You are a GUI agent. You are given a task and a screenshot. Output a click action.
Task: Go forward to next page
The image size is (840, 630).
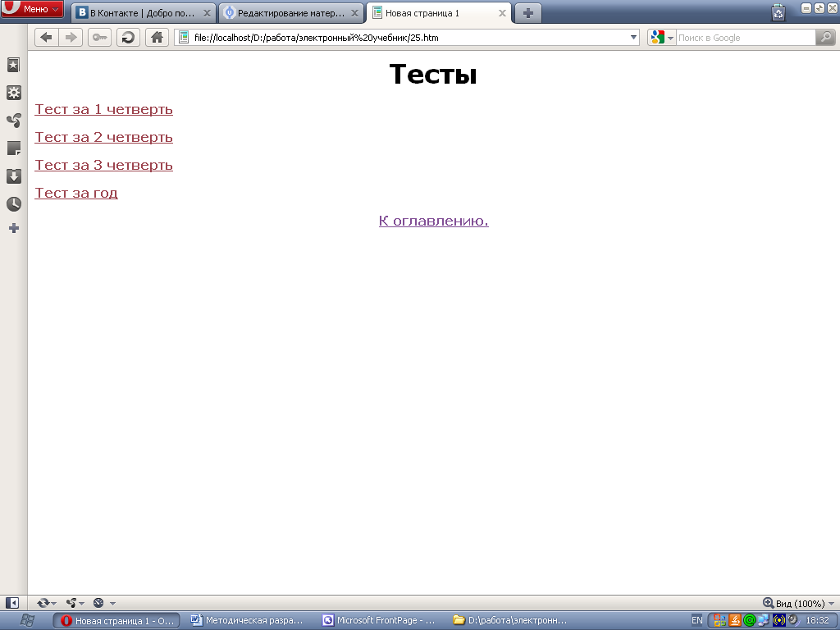(71, 38)
